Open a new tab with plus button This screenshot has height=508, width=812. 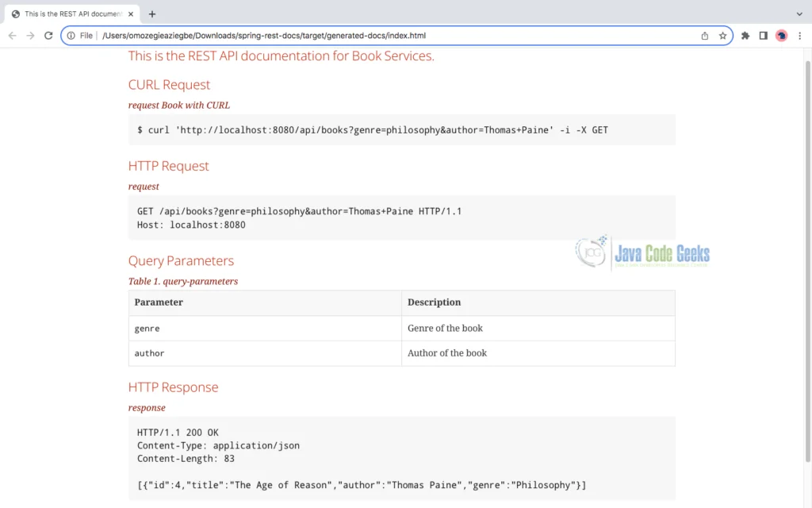(x=151, y=14)
